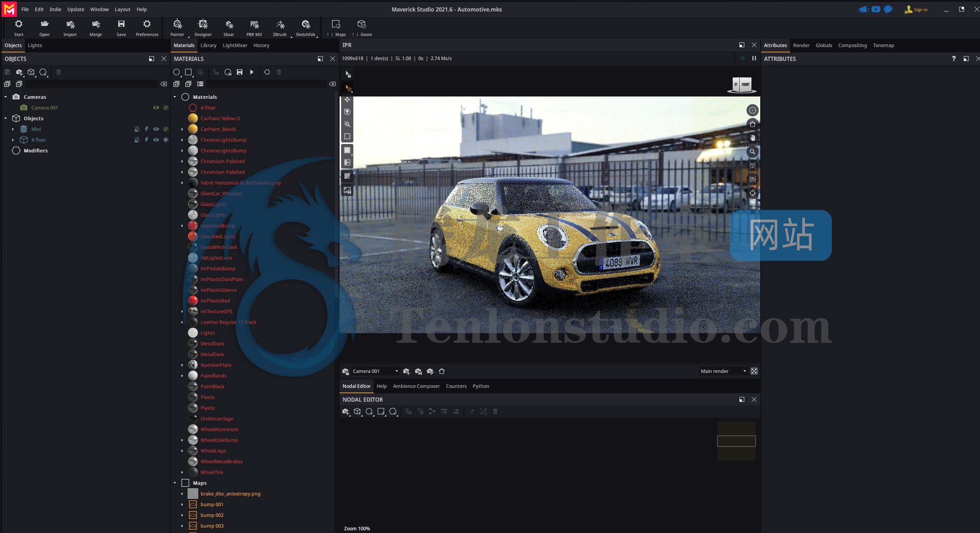Click the refresh icon in Materials toolbar
Screen dimensions: 980x533
click(267, 72)
